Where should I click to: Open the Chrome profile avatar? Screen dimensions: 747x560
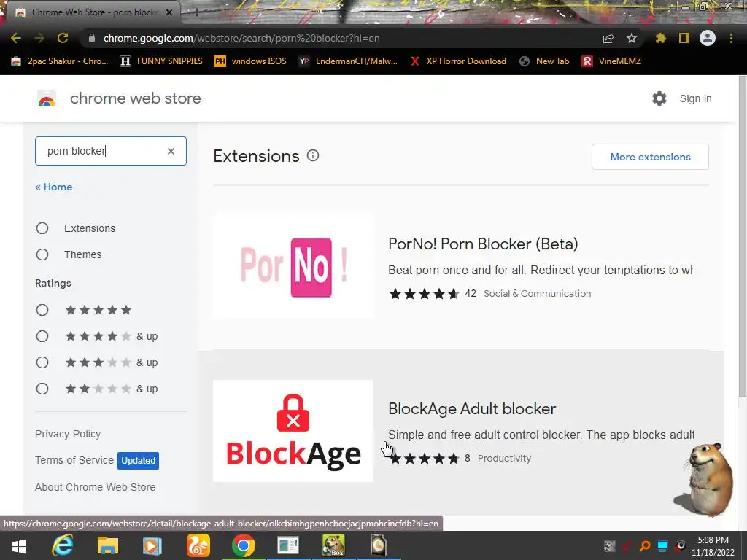708,38
